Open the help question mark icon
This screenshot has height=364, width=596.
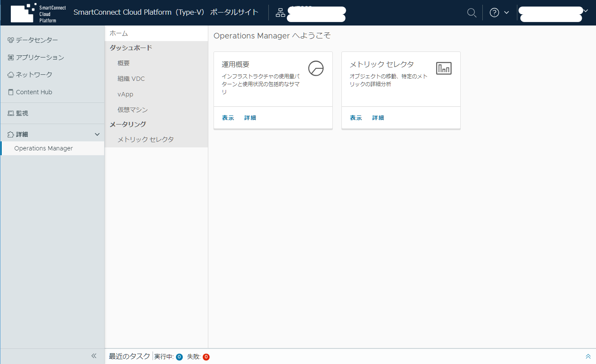(x=494, y=13)
